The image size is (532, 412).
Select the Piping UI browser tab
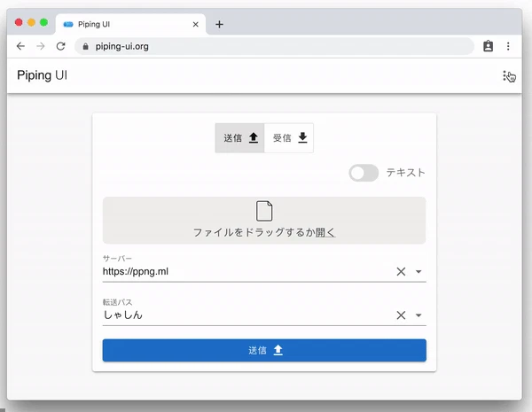[x=130, y=25]
